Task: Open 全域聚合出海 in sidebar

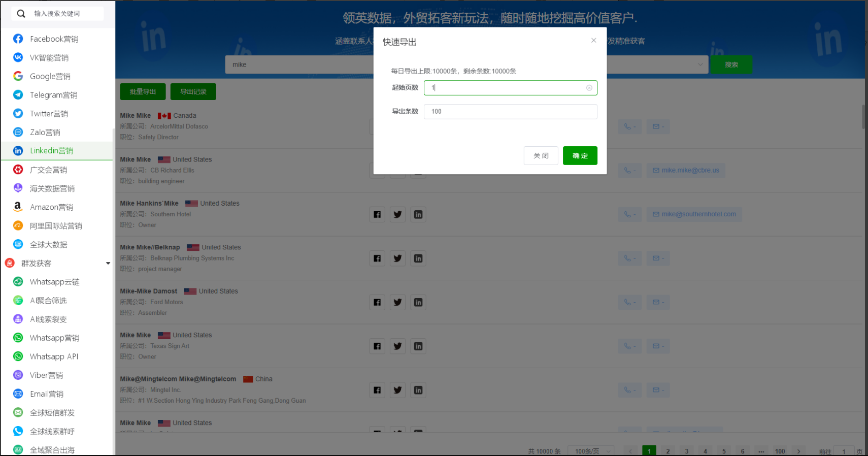Action: pos(52,450)
